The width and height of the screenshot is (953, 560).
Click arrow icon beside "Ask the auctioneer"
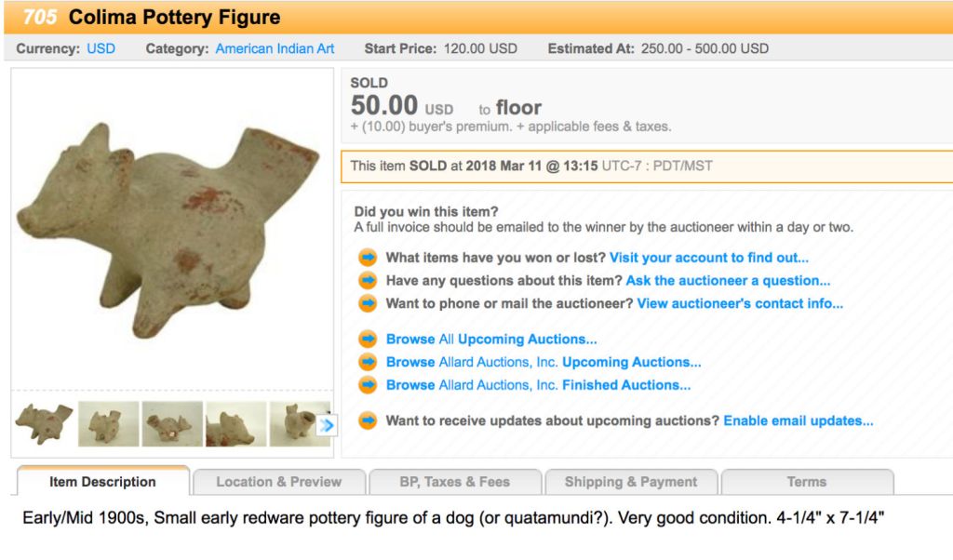pyautogui.click(x=368, y=281)
